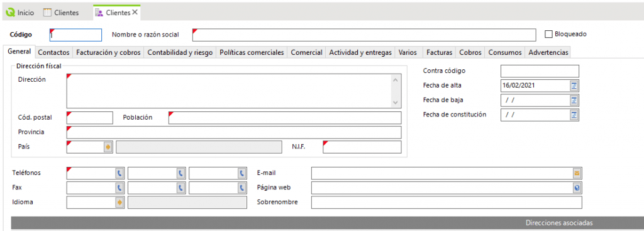Open the Contactos tab
Screen dimensions: 644x231
tap(54, 53)
